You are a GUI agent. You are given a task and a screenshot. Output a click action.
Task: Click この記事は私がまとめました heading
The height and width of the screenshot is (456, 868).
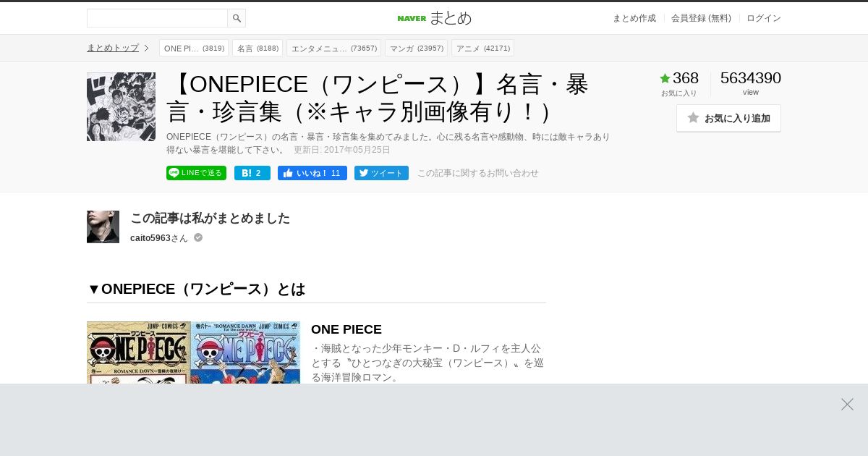[210, 218]
